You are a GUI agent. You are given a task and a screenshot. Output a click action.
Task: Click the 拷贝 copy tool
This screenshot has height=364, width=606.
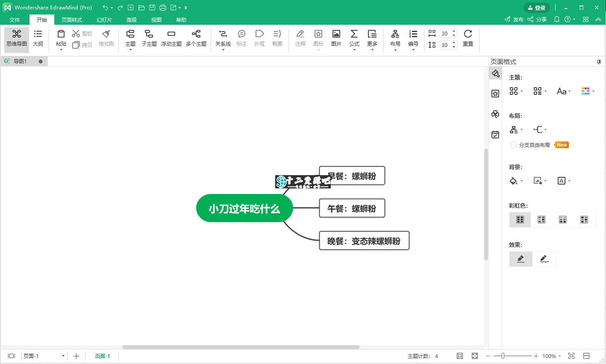82,45
